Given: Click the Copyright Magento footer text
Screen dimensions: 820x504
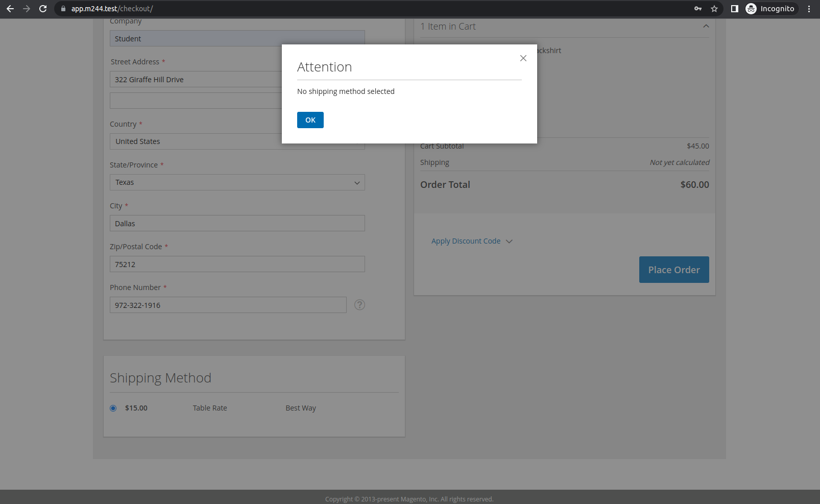Looking at the screenshot, I should (409, 499).
